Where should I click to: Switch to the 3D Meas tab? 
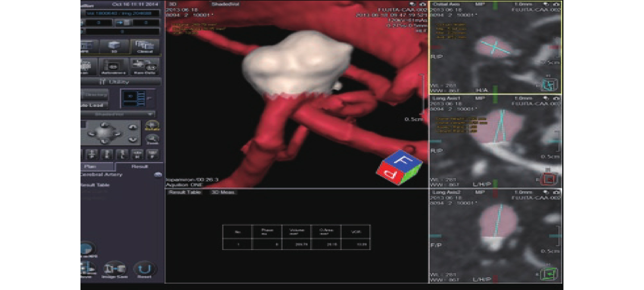pos(223,192)
